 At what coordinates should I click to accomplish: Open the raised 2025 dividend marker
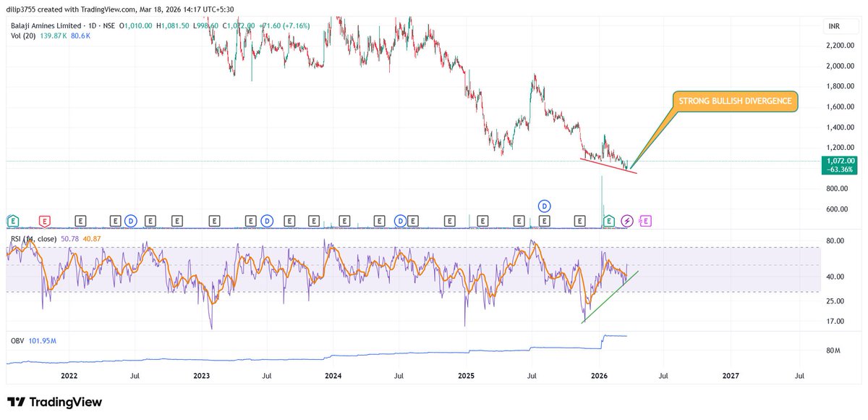(x=545, y=206)
